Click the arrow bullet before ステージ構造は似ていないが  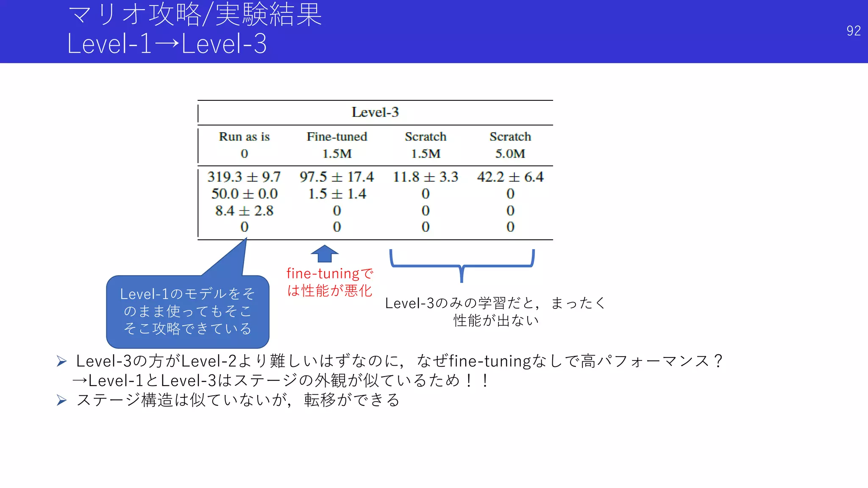pos(62,400)
